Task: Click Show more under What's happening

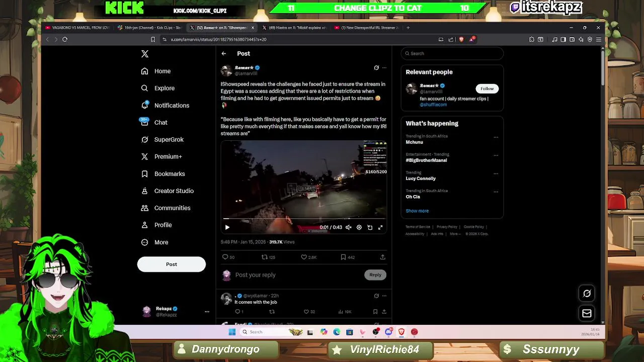Action: point(417,211)
